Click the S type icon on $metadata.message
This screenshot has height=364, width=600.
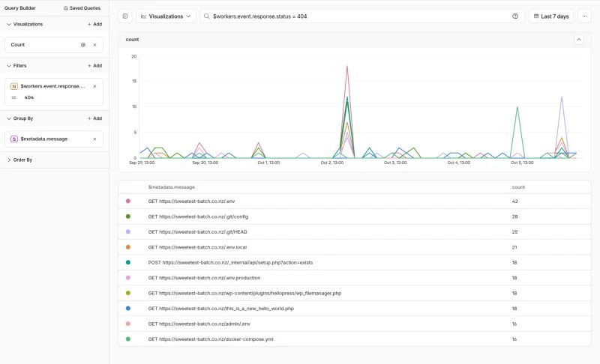(x=14, y=139)
